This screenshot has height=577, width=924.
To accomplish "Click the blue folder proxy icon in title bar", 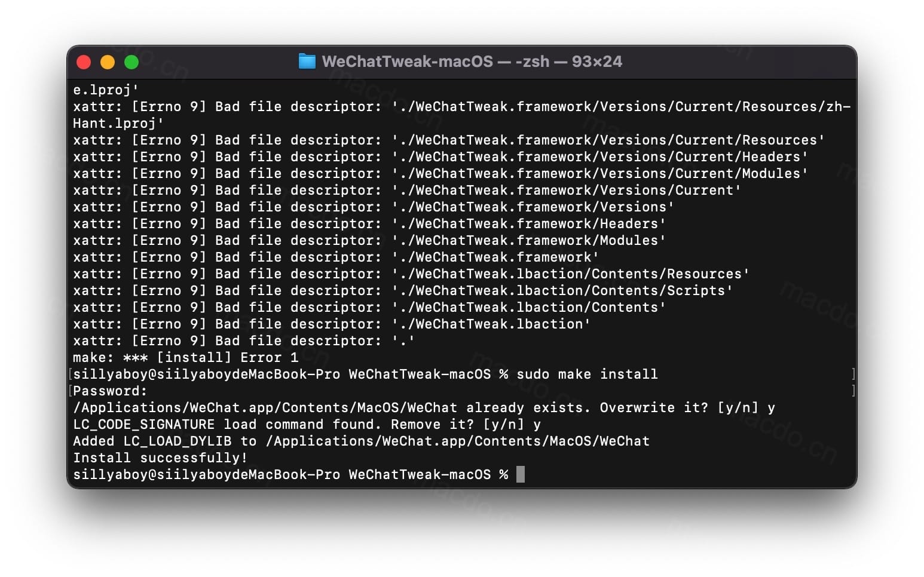I will (x=307, y=62).
